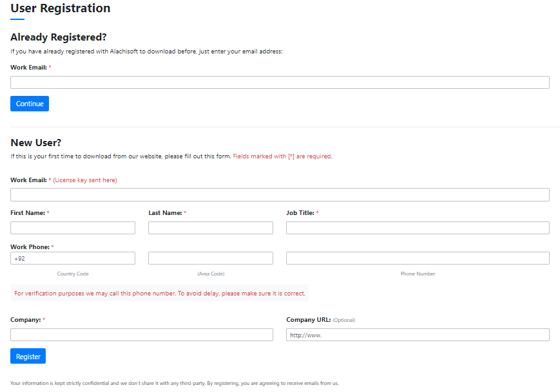Click the Company URL label text

point(308,320)
